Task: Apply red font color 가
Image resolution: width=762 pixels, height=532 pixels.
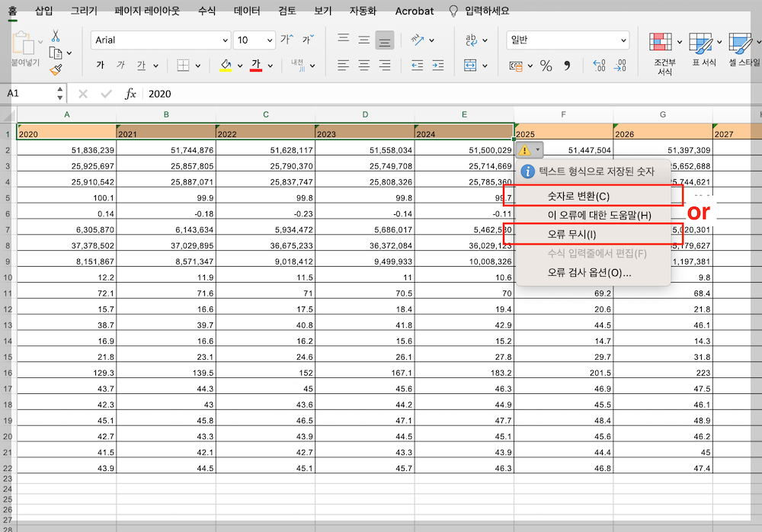Action: pyautogui.click(x=256, y=65)
